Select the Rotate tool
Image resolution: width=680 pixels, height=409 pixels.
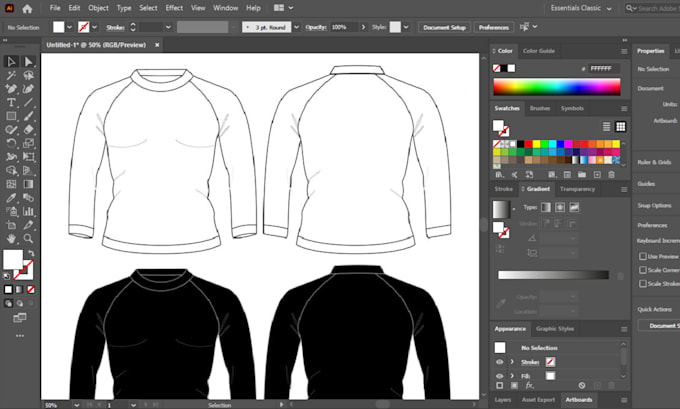pyautogui.click(x=11, y=143)
